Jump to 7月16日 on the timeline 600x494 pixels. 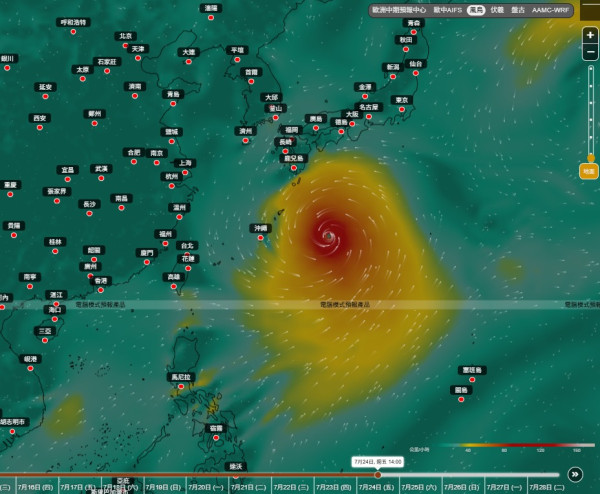coord(35,487)
